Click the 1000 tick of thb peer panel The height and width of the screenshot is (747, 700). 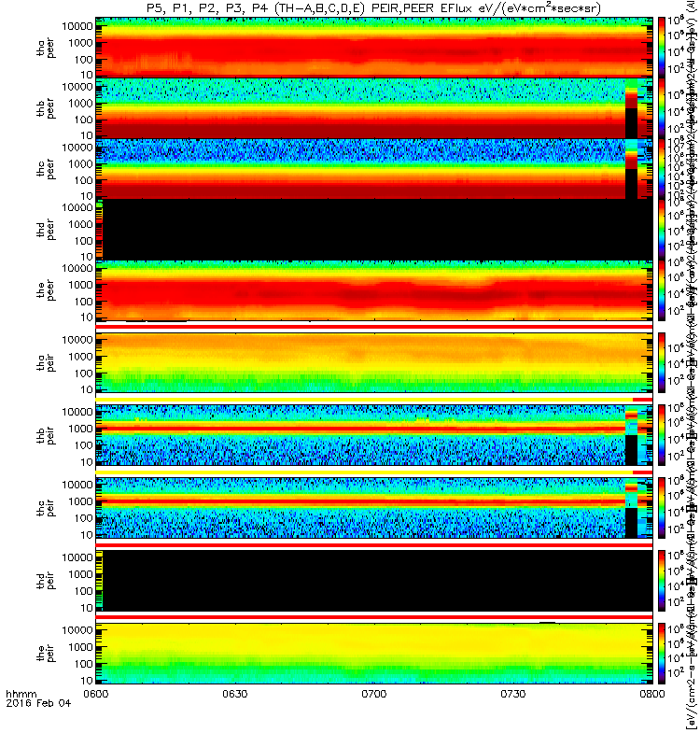(x=80, y=104)
